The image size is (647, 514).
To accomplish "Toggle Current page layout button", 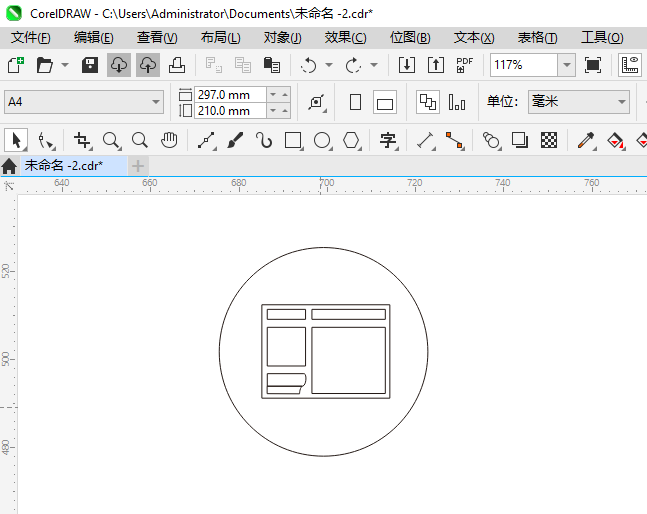I will pyautogui.click(x=457, y=102).
